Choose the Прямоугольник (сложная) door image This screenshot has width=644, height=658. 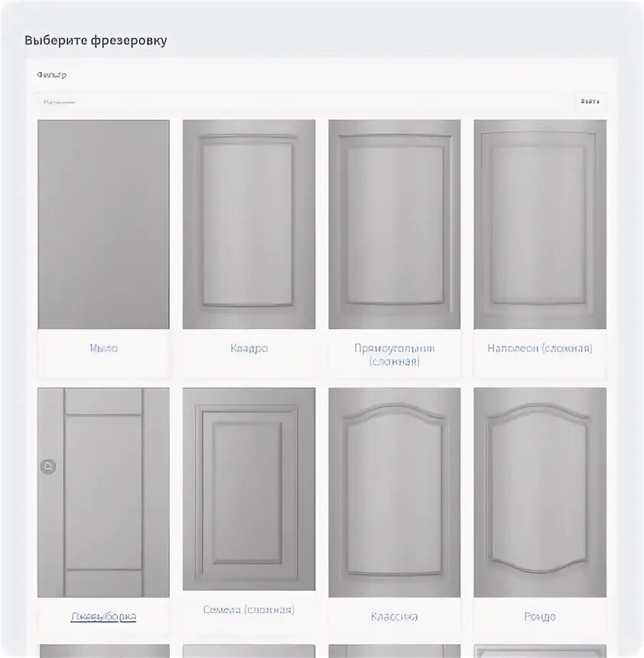click(395, 224)
